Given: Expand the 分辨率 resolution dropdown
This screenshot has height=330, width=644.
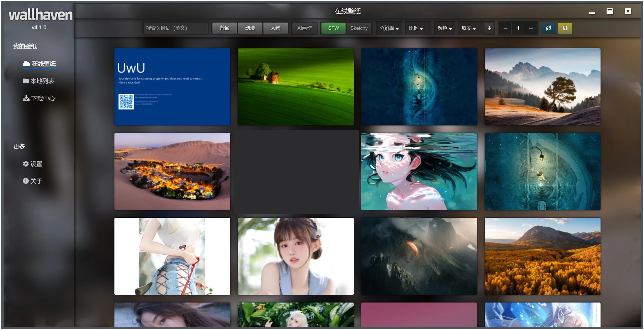Looking at the screenshot, I should pyautogui.click(x=389, y=28).
